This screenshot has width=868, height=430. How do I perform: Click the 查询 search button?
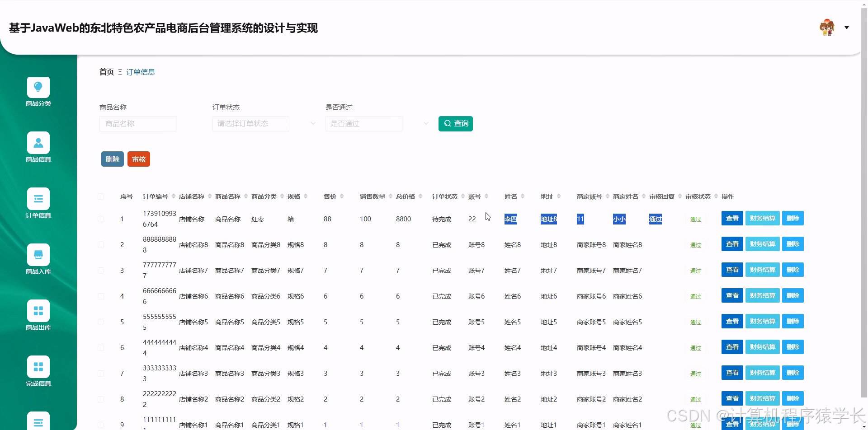coord(456,124)
